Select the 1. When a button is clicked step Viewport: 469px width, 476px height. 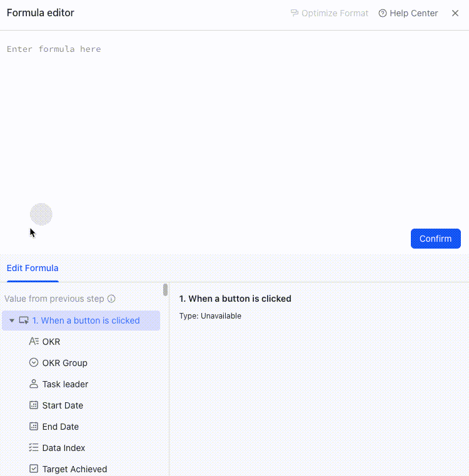(x=81, y=320)
